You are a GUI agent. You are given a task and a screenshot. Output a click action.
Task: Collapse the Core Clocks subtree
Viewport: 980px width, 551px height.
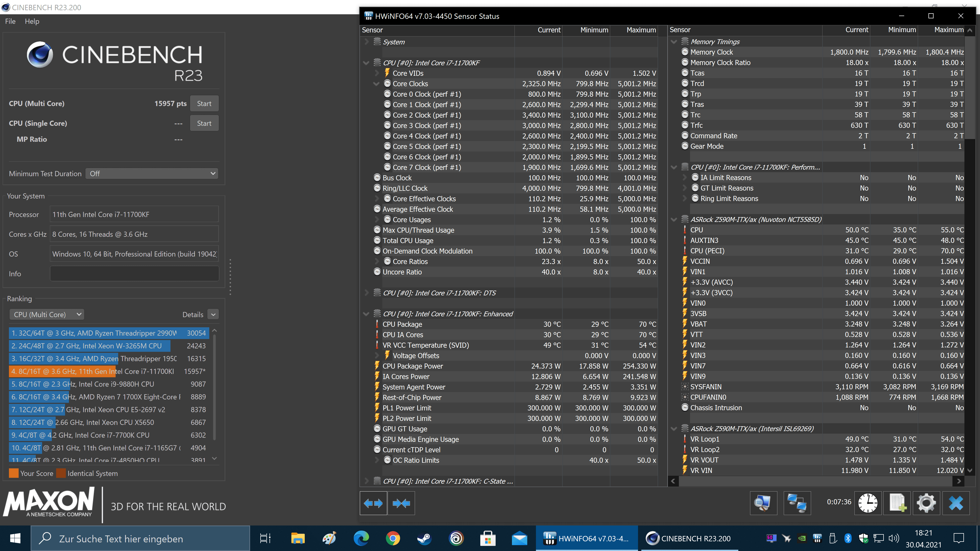[x=377, y=84]
